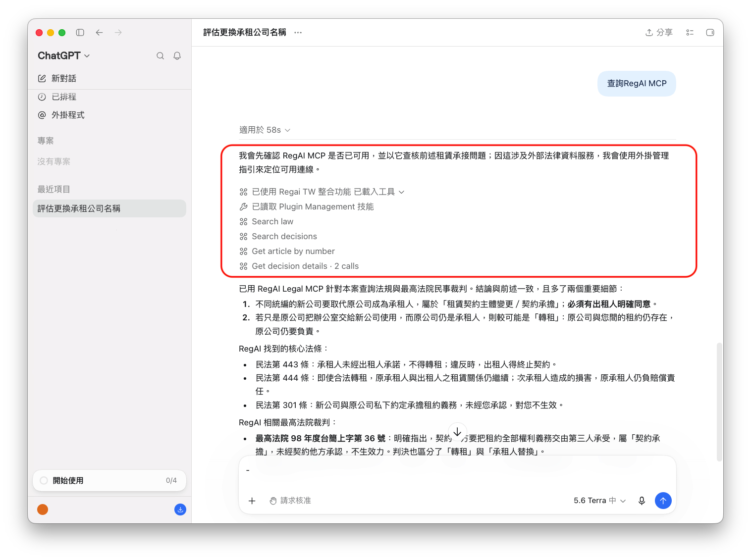This screenshot has height=560, width=751.
Task: Open the conversation options ellipsis menu
Action: pyautogui.click(x=298, y=33)
